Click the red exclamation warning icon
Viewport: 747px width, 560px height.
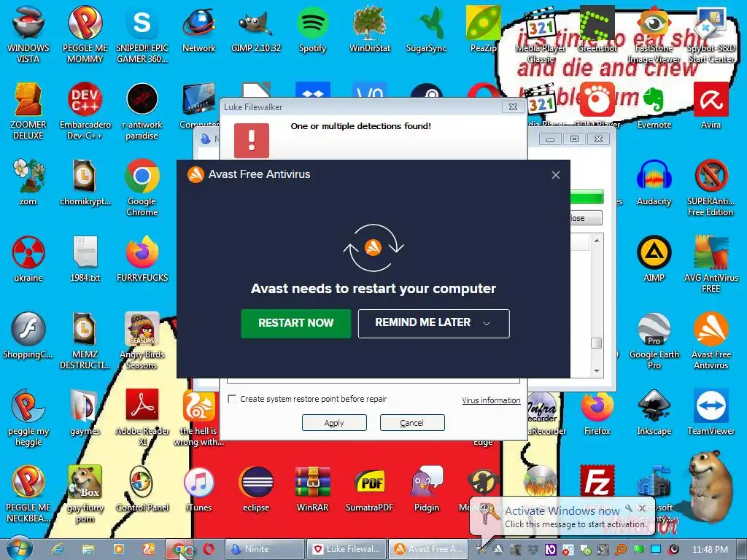252,141
